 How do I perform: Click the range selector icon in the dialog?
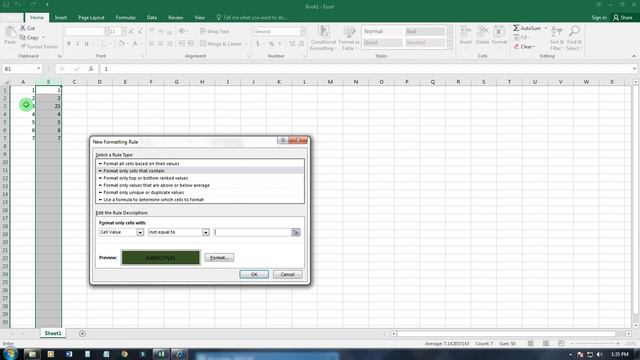[296, 232]
